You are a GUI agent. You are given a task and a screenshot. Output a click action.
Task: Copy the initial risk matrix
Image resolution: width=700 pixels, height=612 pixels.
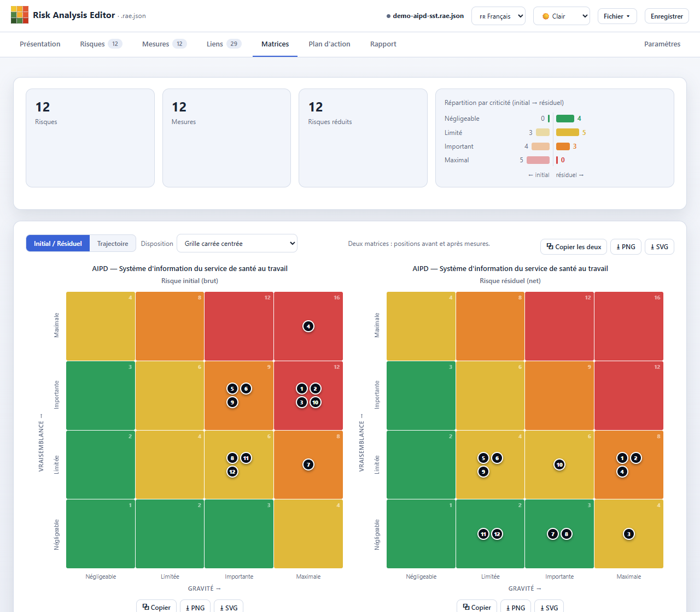[x=156, y=607]
